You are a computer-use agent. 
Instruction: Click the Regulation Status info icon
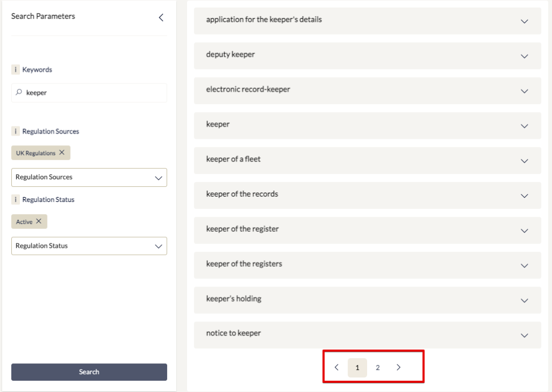tap(16, 200)
